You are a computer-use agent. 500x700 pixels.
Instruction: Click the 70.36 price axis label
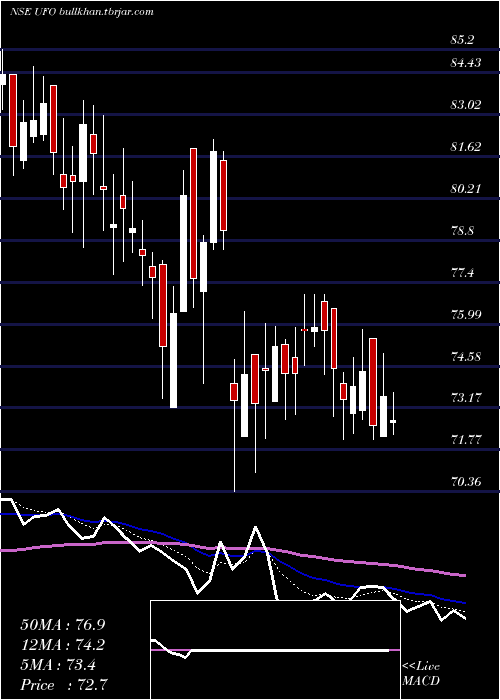pos(466,482)
